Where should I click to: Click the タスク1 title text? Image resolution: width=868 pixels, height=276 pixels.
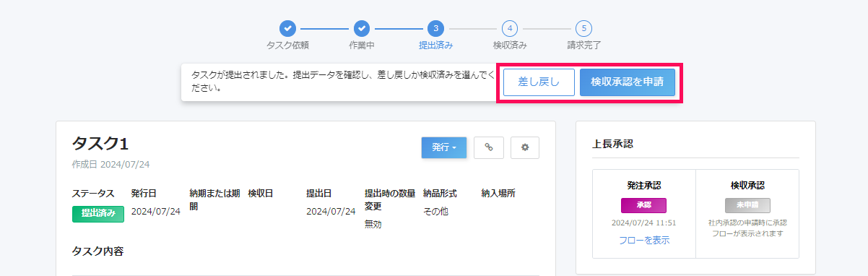click(100, 144)
